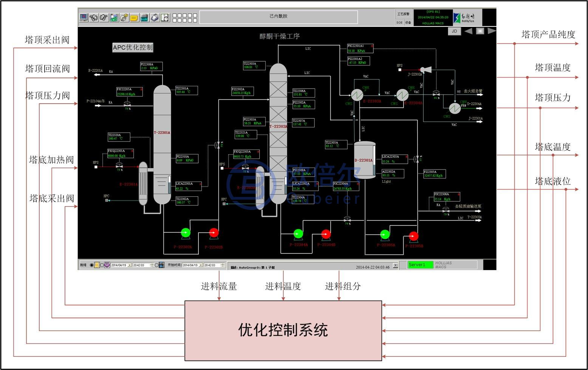588x370 pixels.
Task: Click the yellow note toolbar icon
Action: [x=134, y=17]
